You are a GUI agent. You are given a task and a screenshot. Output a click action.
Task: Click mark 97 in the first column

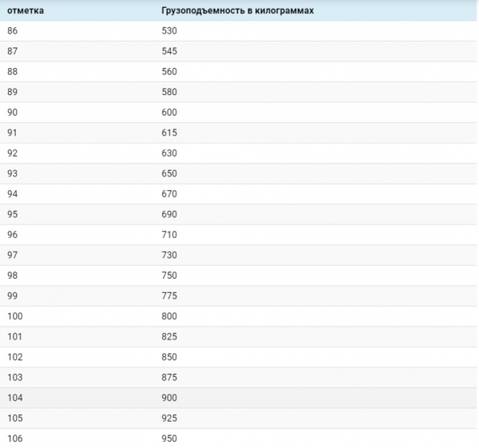[12, 255]
